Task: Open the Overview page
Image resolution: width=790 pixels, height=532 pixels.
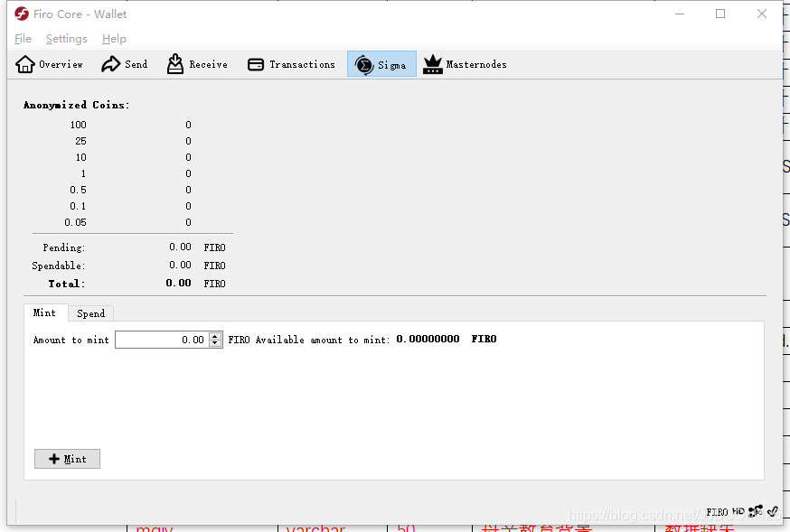Action: pyautogui.click(x=49, y=64)
